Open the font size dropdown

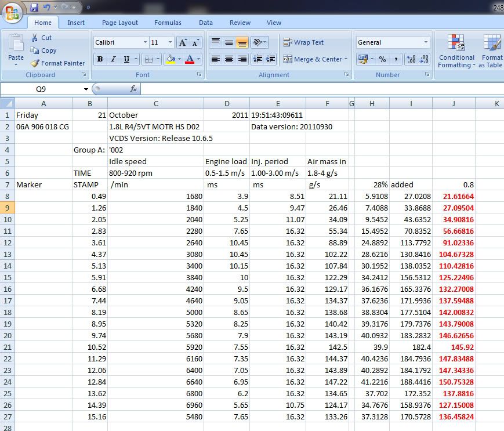click(170, 42)
